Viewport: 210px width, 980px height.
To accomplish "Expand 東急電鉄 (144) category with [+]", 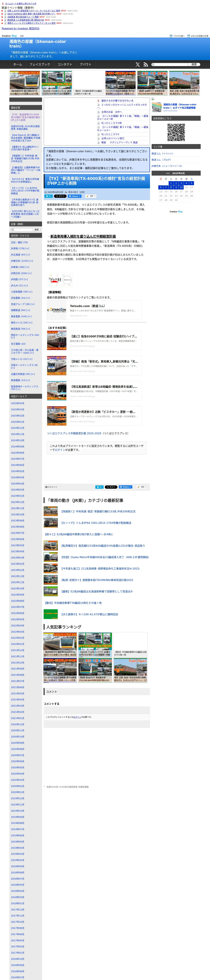I will coord(30,317).
